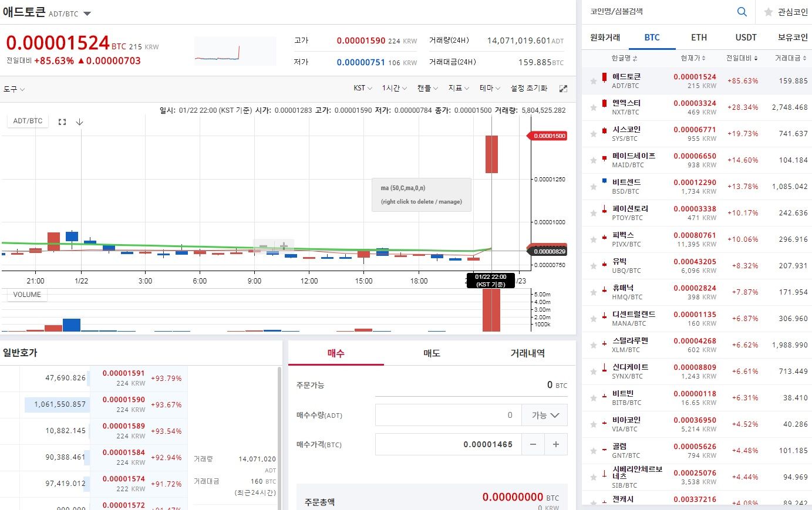The image size is (812, 510).
Task: Click the magnifier search icon
Action: (742, 12)
